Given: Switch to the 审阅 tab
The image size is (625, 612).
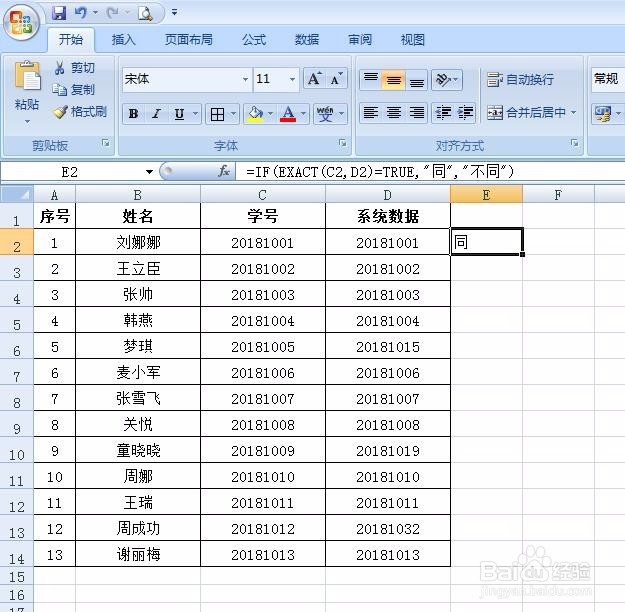Looking at the screenshot, I should click(360, 39).
